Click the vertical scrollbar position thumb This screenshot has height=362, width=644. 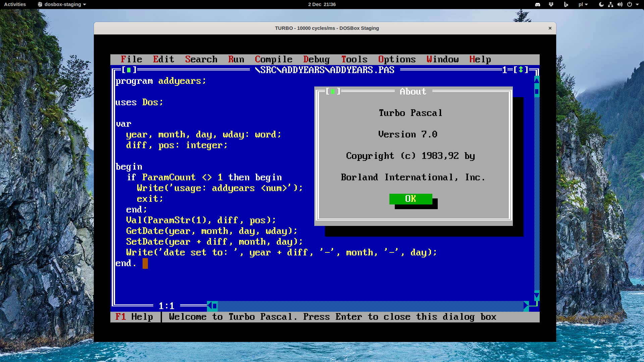pos(537,91)
